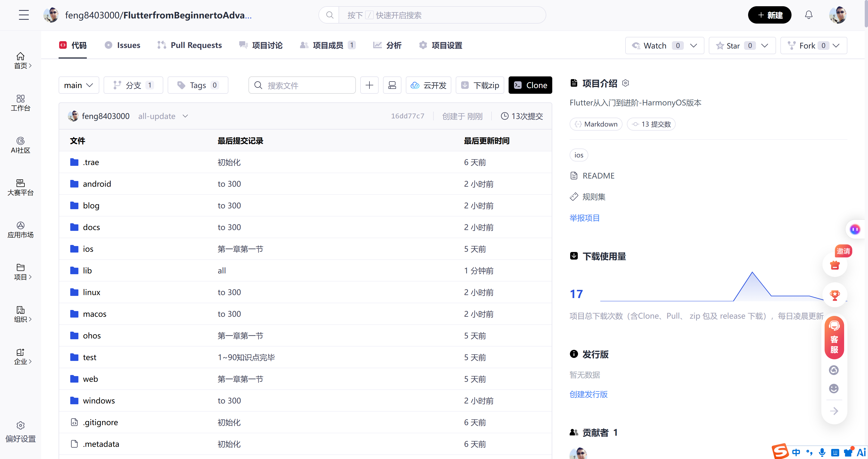
Task: Click the Tags 0 button
Action: click(x=198, y=85)
